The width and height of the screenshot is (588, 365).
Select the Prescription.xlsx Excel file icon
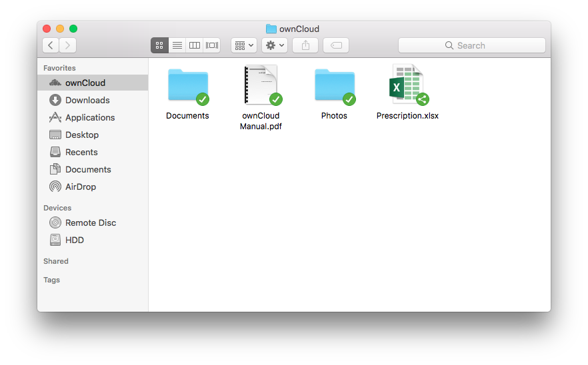(x=407, y=84)
